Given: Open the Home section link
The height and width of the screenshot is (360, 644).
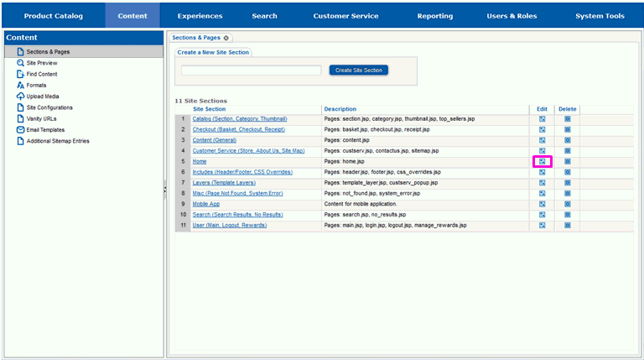Looking at the screenshot, I should point(200,161).
